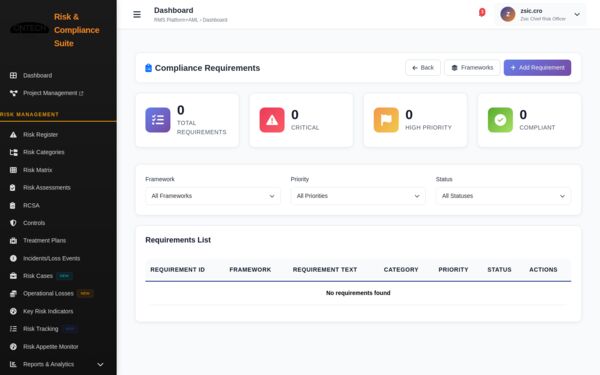Click the Risk Assessments clipboard icon
The width and height of the screenshot is (600, 375).
point(13,188)
